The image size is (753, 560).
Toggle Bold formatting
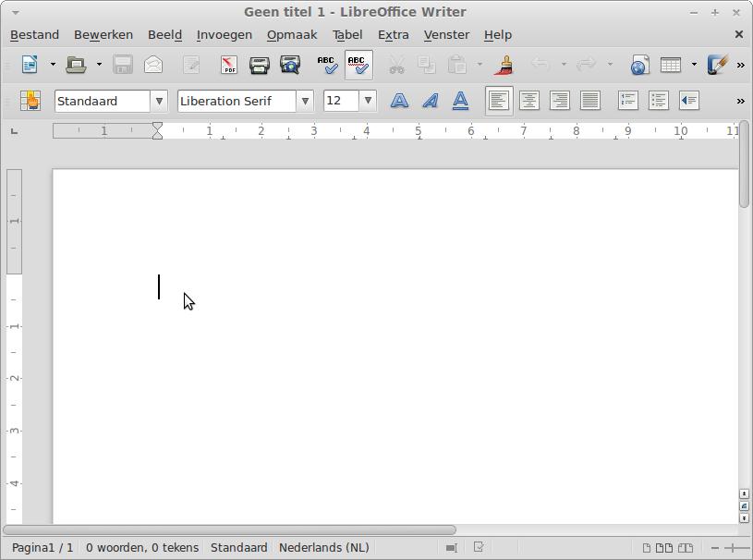click(399, 101)
